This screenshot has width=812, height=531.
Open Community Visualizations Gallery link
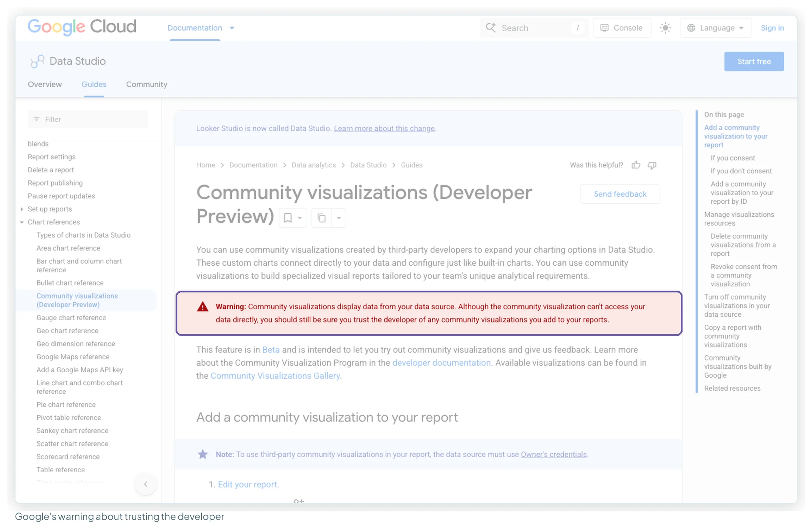tap(275, 376)
